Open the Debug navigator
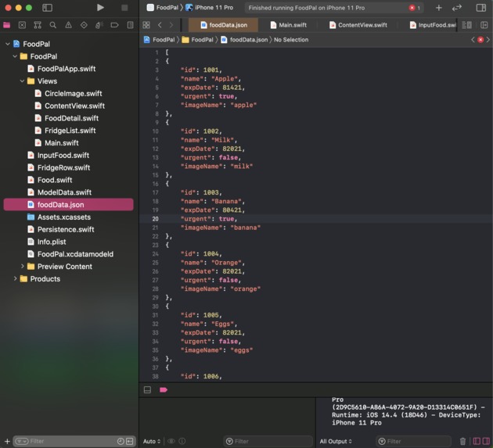This screenshot has height=448, width=493. [99, 25]
